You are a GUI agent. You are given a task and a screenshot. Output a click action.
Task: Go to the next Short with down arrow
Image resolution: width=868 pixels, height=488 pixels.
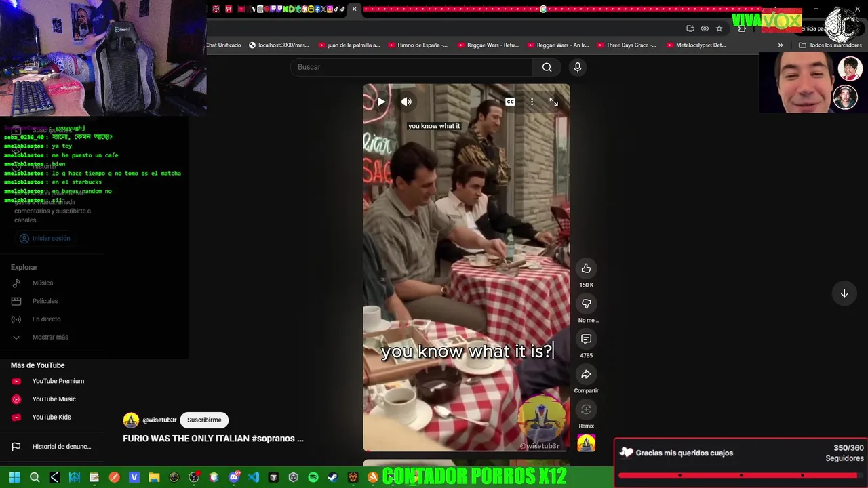pyautogui.click(x=844, y=293)
